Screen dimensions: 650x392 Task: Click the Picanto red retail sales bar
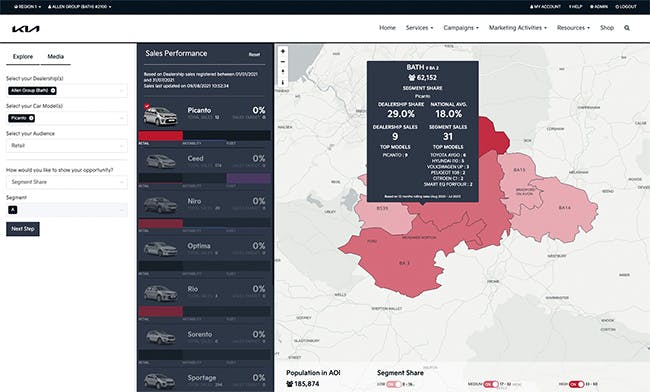[x=160, y=136]
